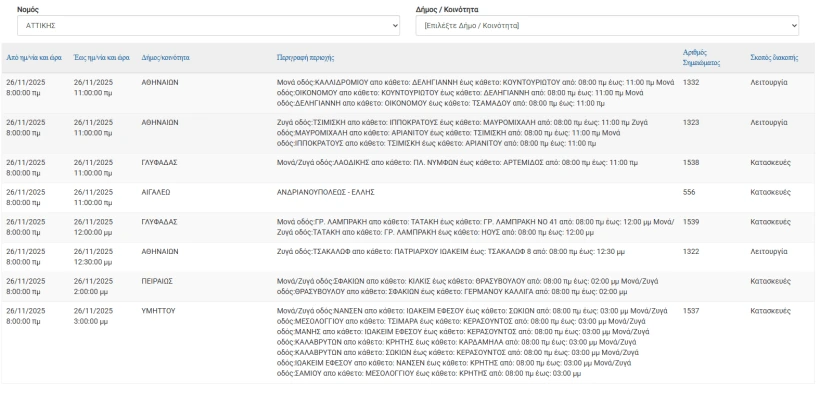Screen dimensions: 820x394
Task: Click ΑΘΗΝΑΙΩΝ cell in row 1332
Action: (160, 83)
